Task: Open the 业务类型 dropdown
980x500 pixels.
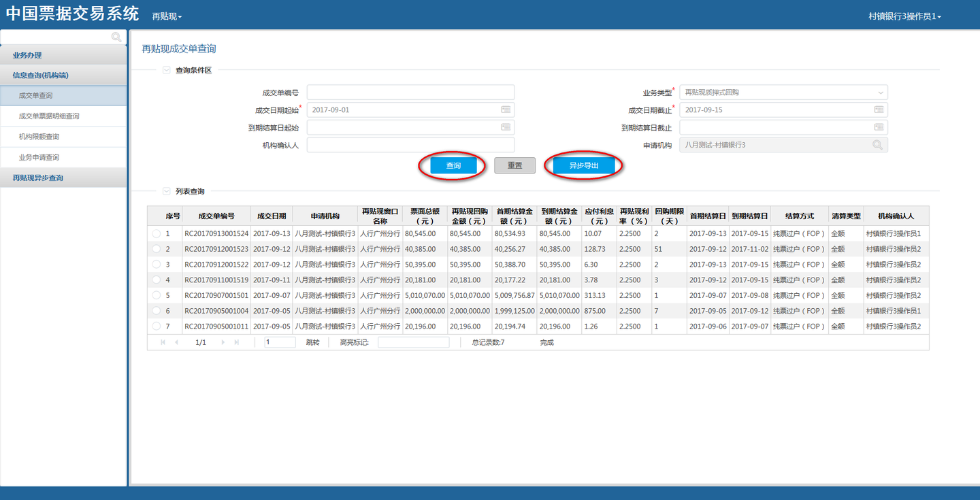Action: point(783,92)
